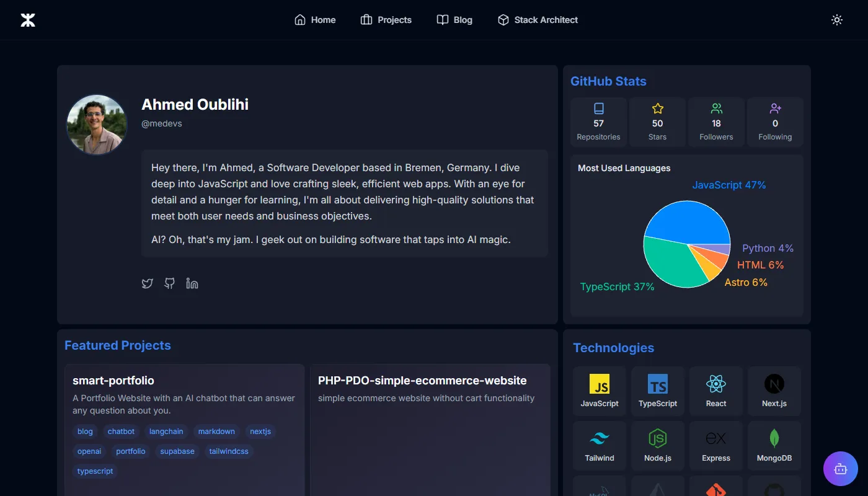Click the Stars star icon

click(658, 108)
